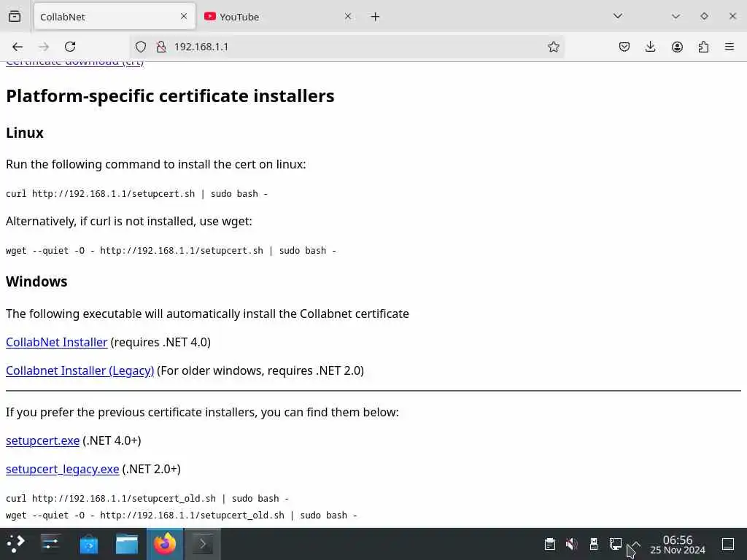
Task: Bookmark this page with the star
Action: pyautogui.click(x=553, y=47)
